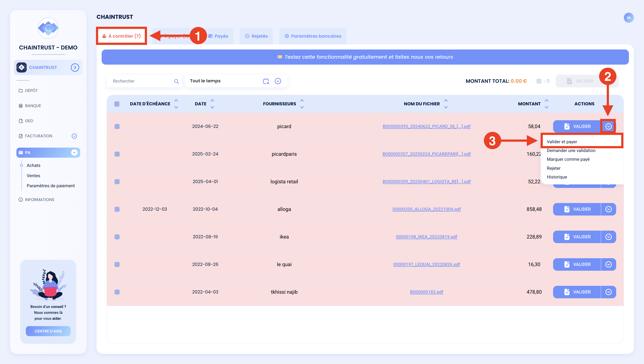The image size is (644, 364).
Task: Open the GED sidebar section
Action: click(26, 121)
